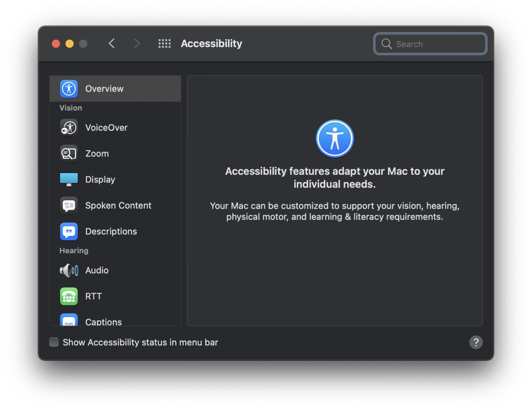Select the Zoom label in sidebar
This screenshot has width=532, height=411.
tap(97, 154)
